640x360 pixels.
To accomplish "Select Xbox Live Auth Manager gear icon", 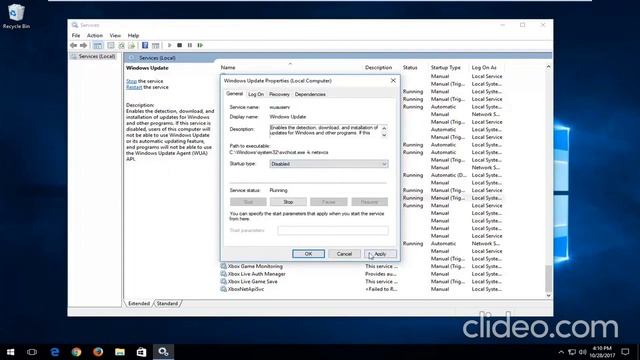I will (x=224, y=274).
